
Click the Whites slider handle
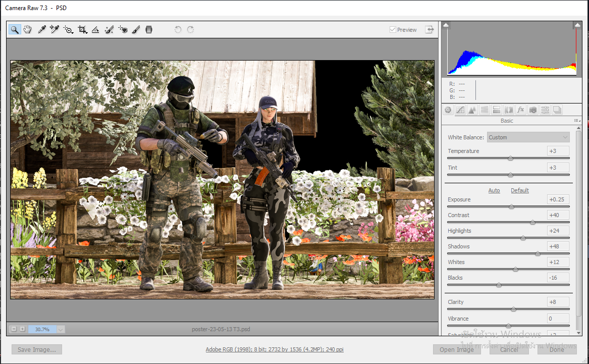[x=515, y=269]
